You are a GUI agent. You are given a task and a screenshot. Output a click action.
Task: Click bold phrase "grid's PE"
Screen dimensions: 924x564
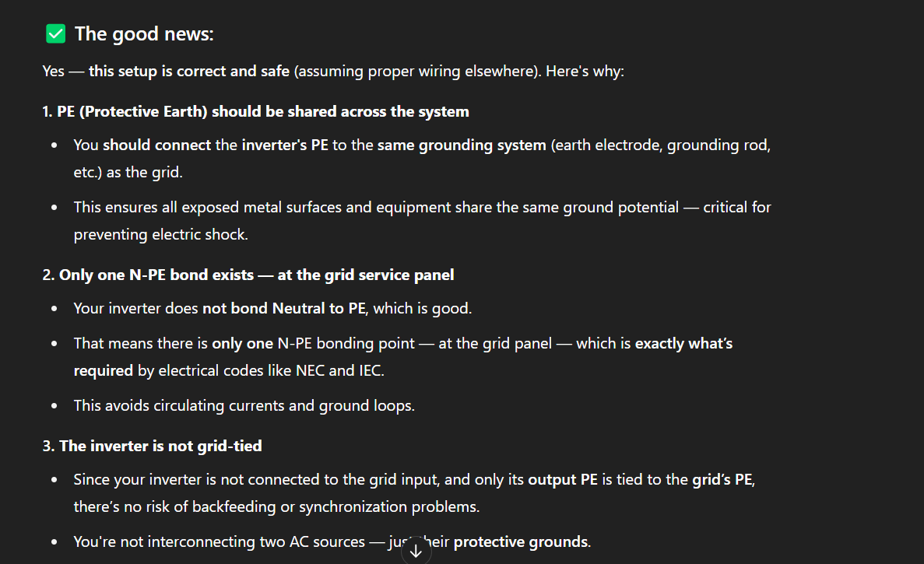click(722, 480)
